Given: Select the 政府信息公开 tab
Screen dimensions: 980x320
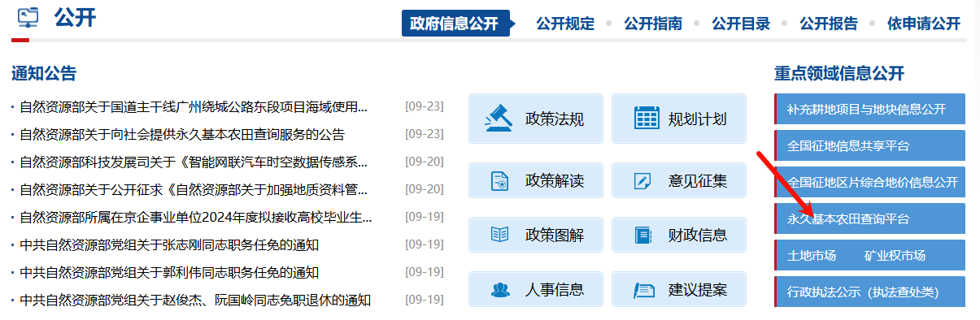Looking at the screenshot, I should tap(455, 24).
